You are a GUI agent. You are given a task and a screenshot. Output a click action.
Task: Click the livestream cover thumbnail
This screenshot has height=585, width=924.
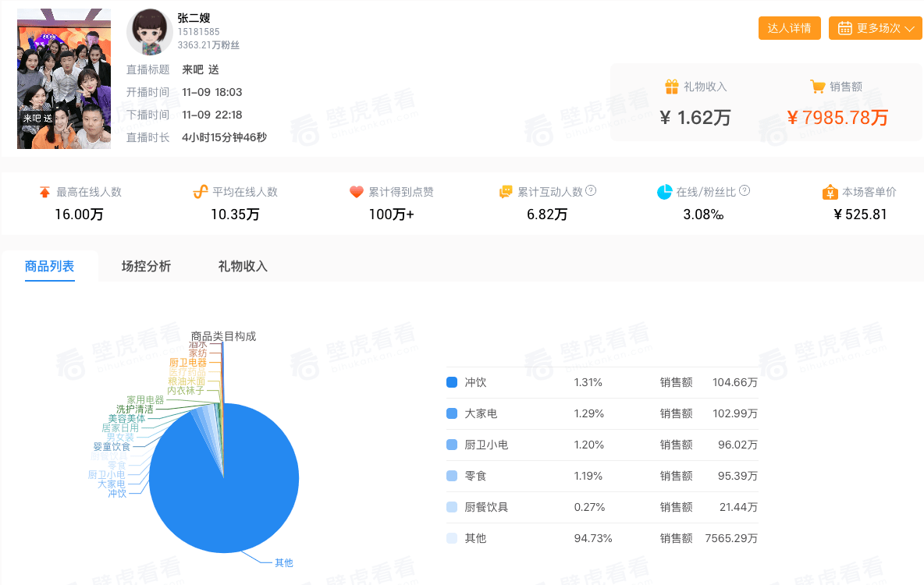point(64,79)
